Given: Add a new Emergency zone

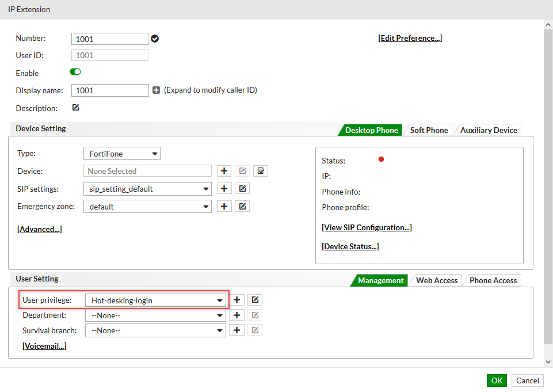Looking at the screenshot, I should tap(224, 207).
